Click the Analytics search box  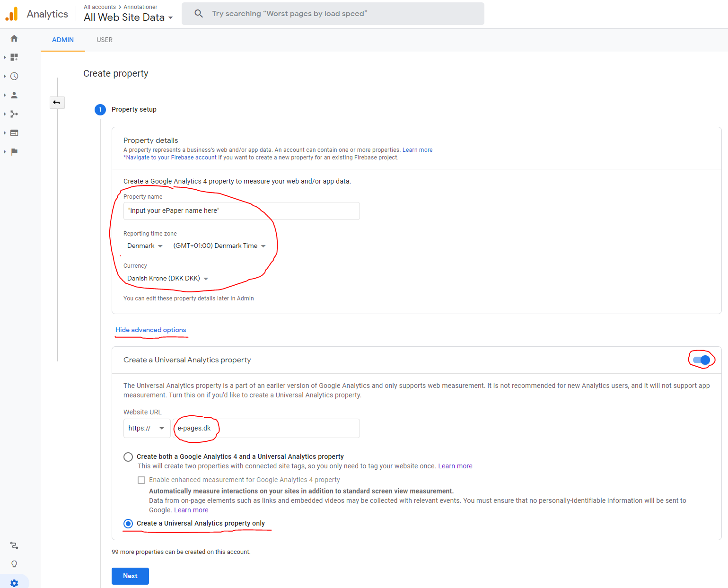pos(333,14)
